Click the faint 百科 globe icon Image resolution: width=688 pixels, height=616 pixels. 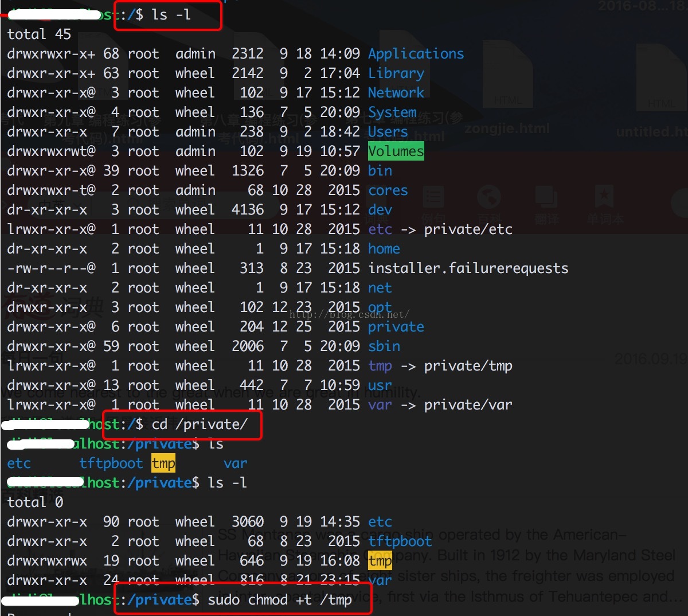[489, 198]
